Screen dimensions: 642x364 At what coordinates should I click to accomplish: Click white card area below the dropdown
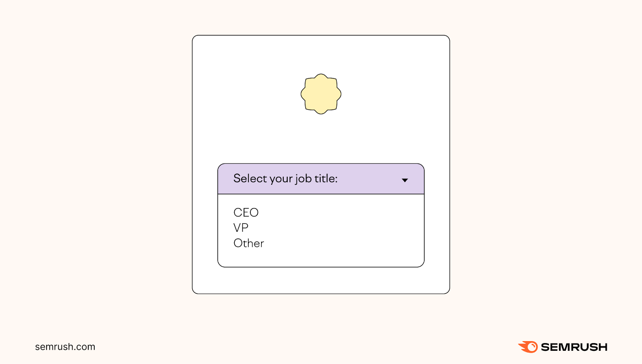click(321, 281)
